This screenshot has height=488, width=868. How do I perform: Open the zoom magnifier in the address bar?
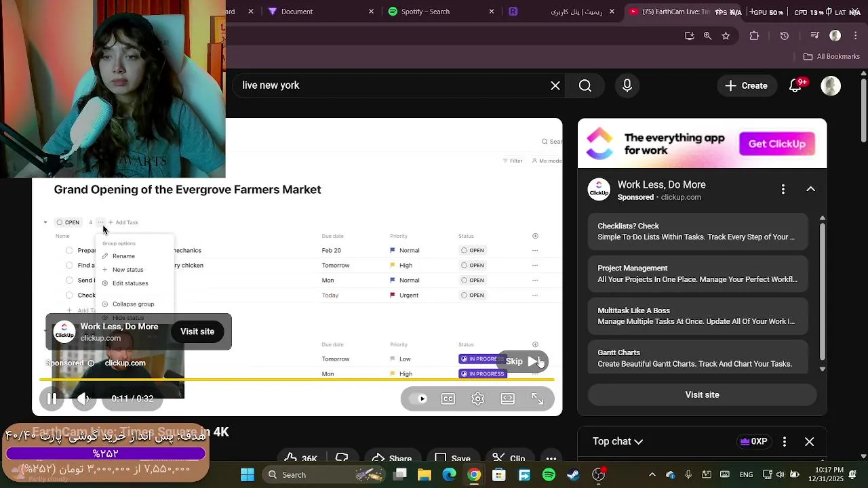coord(707,36)
